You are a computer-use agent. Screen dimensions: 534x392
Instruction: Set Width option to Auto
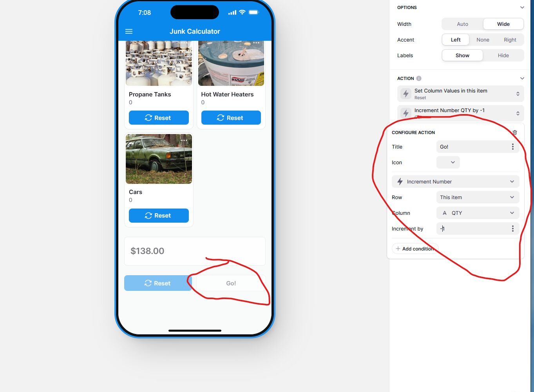tap(462, 24)
